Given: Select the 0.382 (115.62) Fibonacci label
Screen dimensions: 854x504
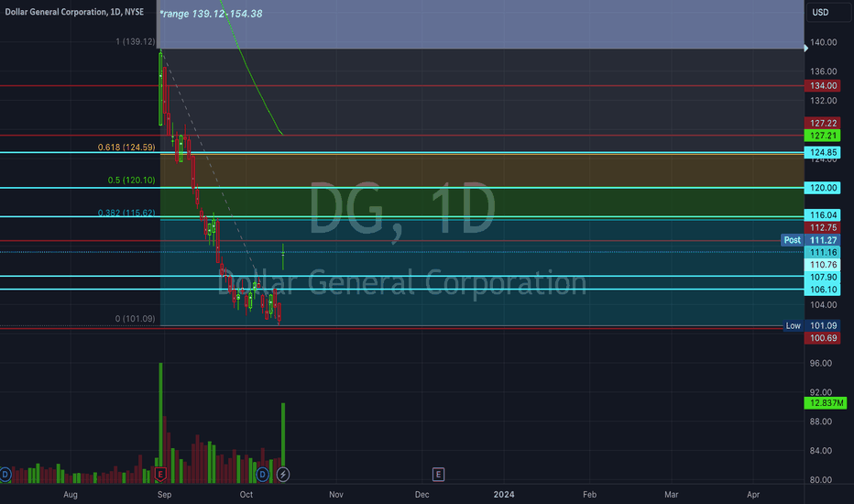Looking at the screenshot, I should tap(126, 213).
